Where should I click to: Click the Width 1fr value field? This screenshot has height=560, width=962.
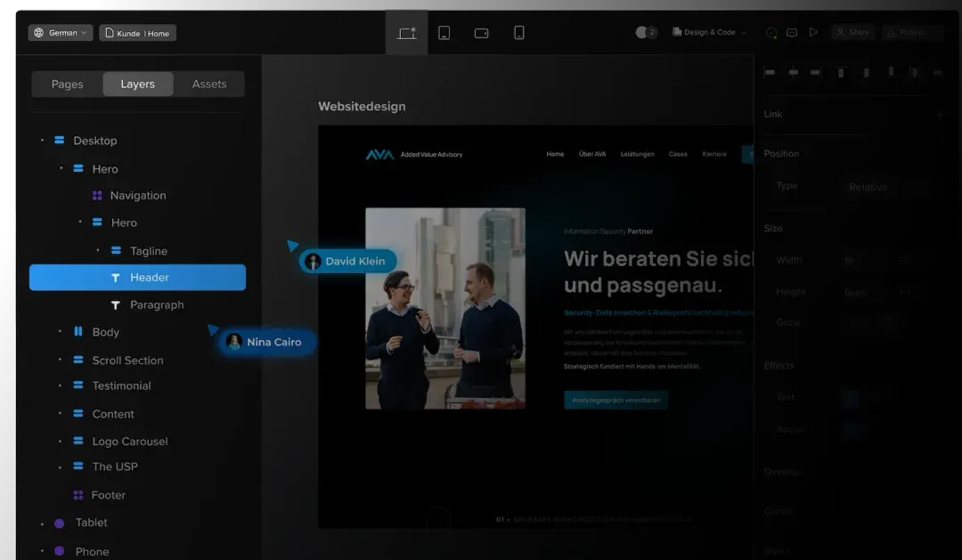point(865,261)
